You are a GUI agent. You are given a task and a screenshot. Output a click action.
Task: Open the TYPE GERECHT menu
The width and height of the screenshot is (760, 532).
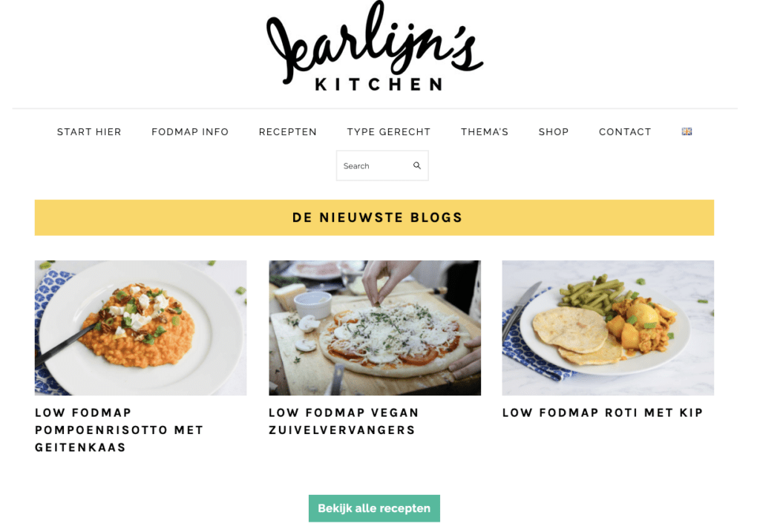[389, 132]
